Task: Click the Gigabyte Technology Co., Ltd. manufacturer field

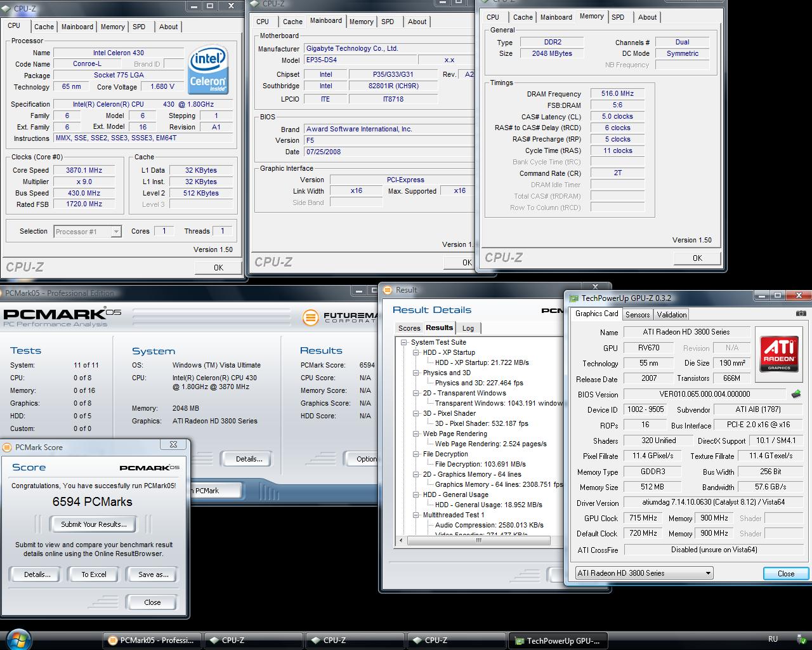Action: point(389,48)
